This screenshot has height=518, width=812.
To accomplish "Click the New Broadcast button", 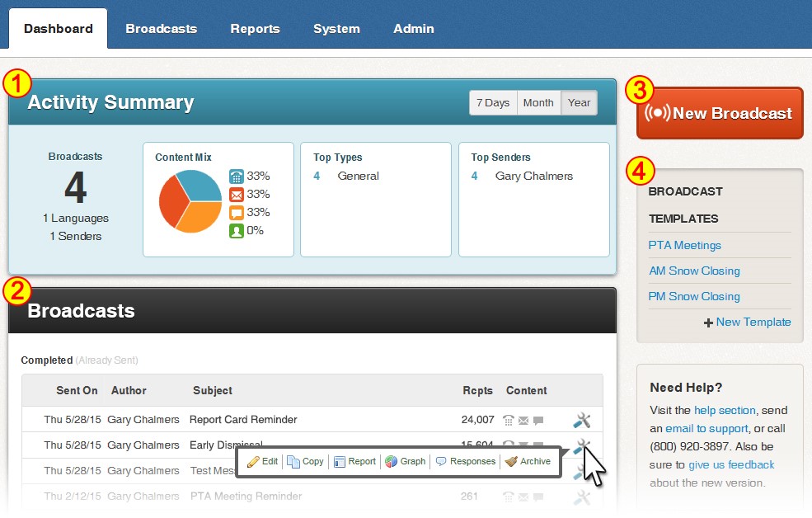I will 719,113.
